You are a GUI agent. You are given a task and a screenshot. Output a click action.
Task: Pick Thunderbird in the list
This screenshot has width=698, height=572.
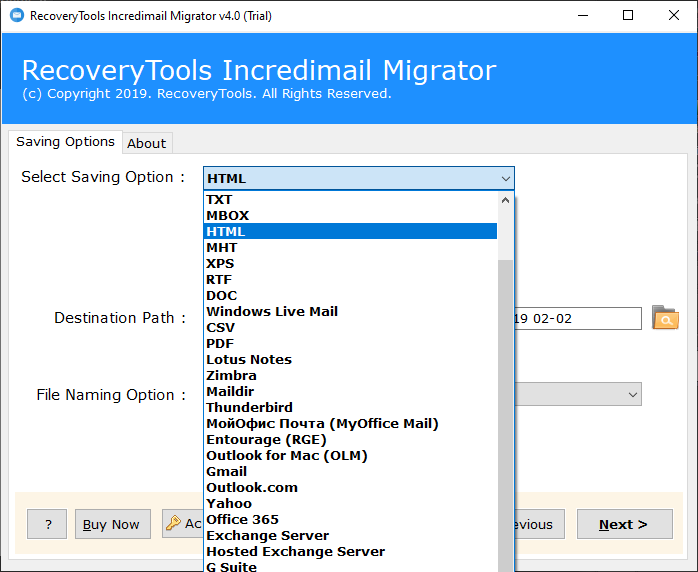[x=350, y=408]
